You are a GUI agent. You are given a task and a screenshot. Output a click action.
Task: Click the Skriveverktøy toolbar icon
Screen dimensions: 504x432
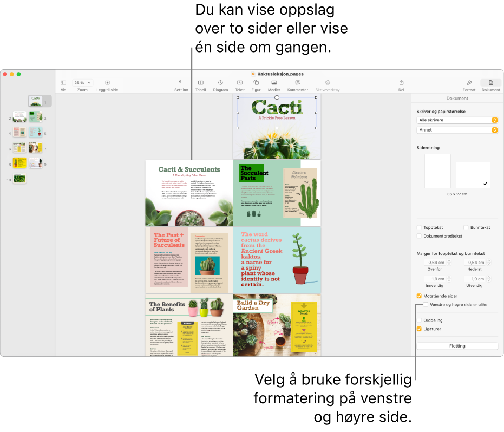[x=328, y=83]
